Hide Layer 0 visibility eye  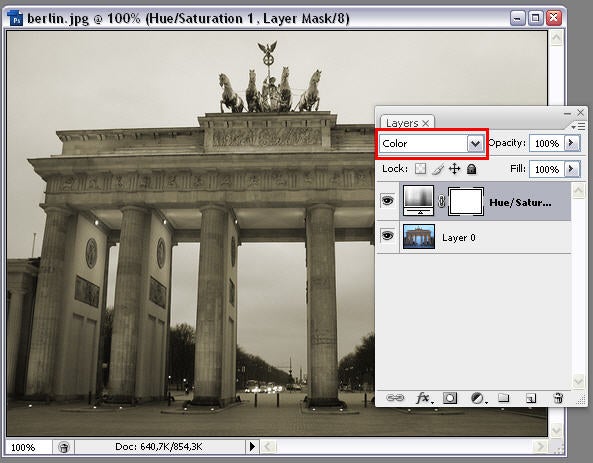coord(387,236)
